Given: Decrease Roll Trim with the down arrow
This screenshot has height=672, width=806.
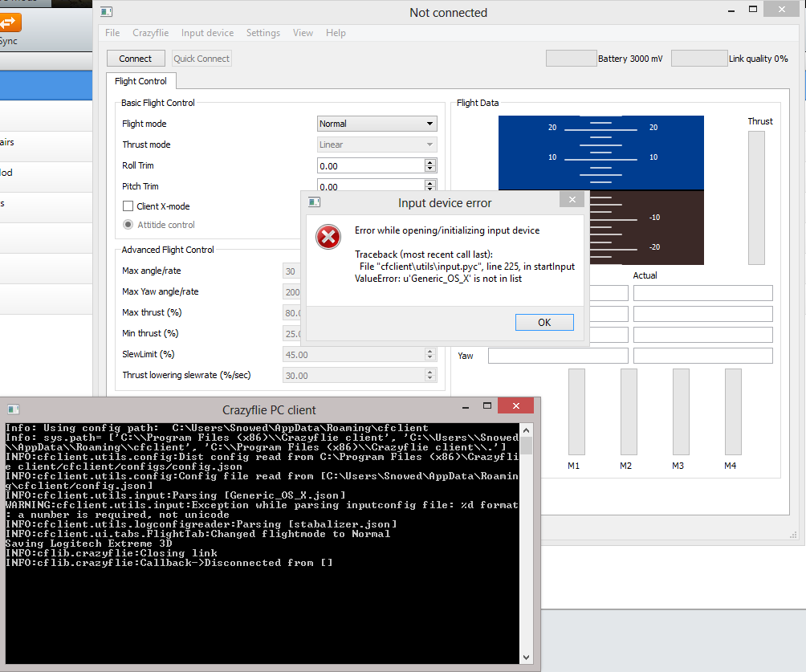Looking at the screenshot, I should pos(430,169).
